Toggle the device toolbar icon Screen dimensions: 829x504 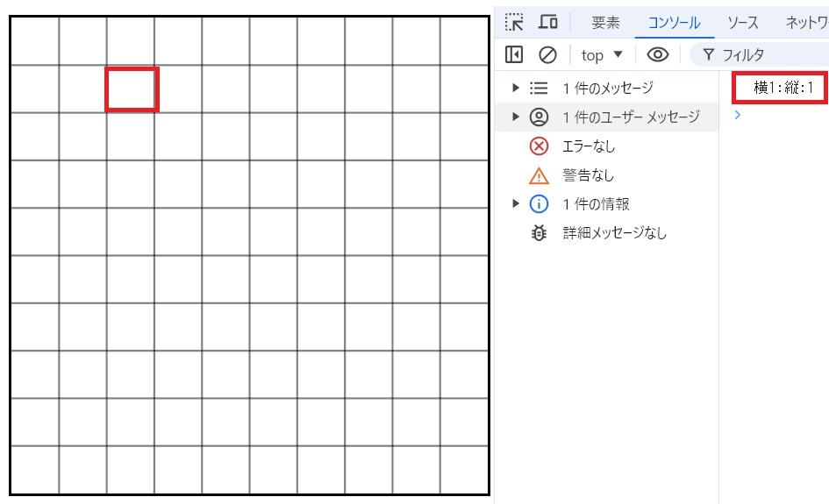pos(547,22)
